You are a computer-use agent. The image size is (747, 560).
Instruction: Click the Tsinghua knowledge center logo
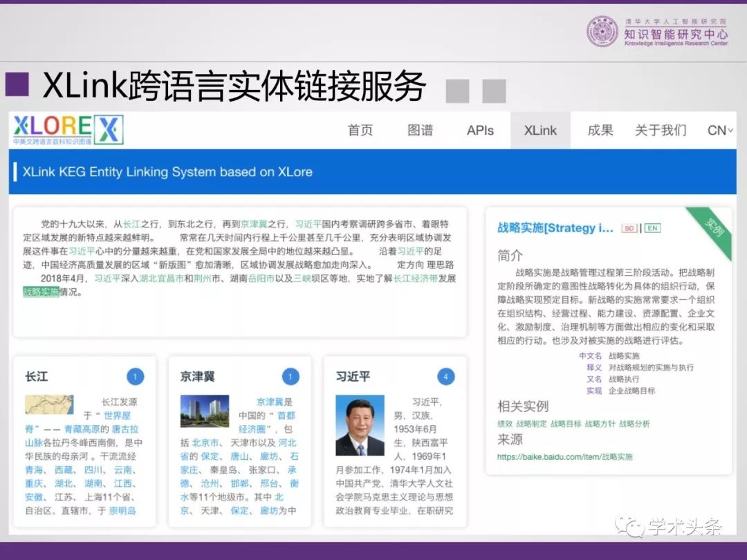(657, 32)
